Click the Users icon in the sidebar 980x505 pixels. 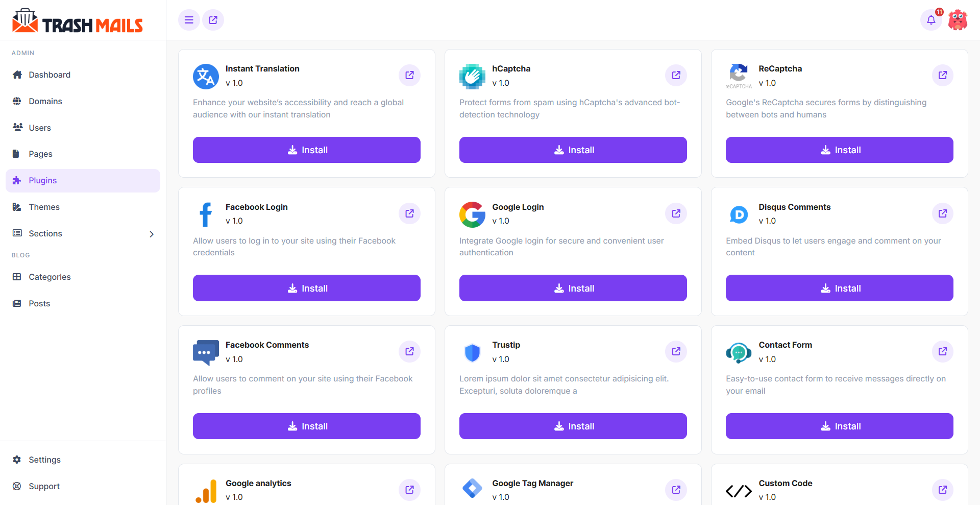click(17, 128)
